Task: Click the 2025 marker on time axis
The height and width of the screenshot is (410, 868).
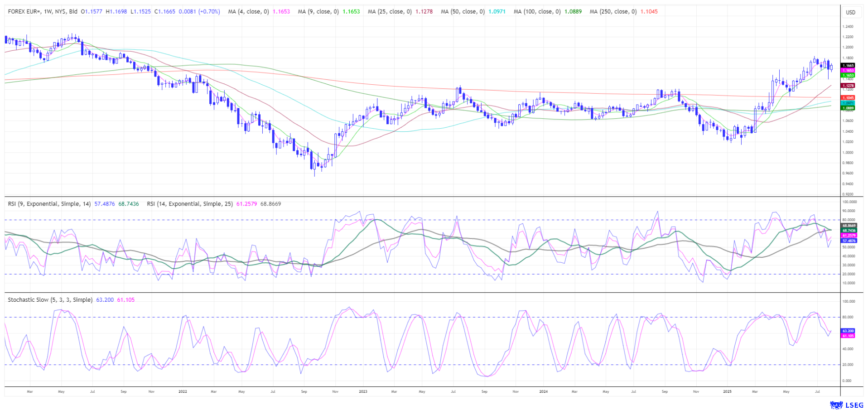Action: pyautogui.click(x=727, y=391)
